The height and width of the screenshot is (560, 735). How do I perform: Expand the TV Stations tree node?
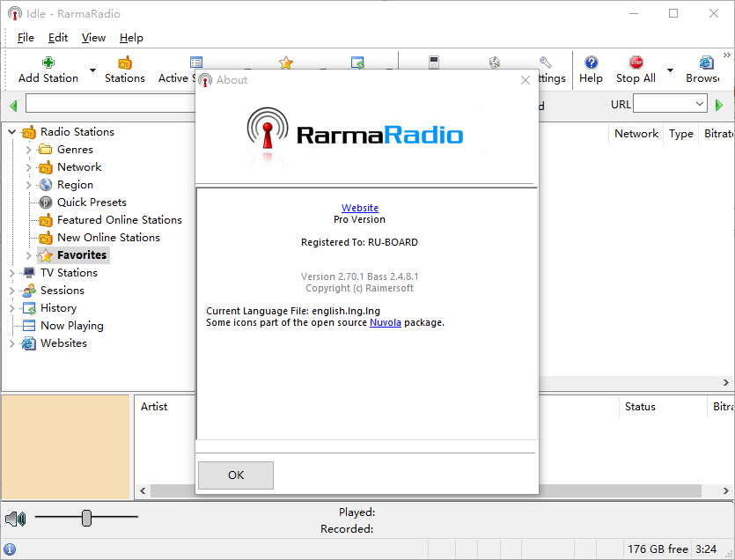tap(12, 273)
